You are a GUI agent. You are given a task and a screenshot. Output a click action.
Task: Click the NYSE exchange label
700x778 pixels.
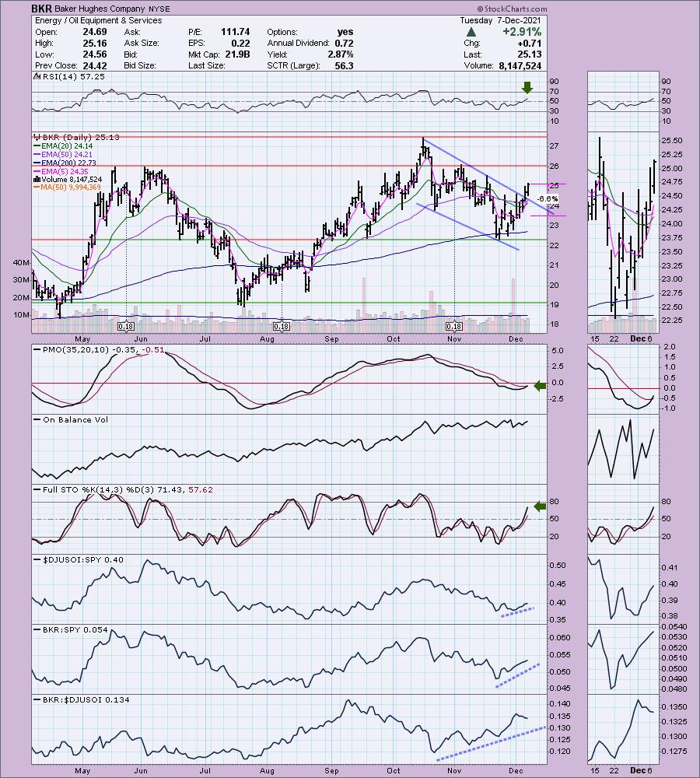point(158,9)
